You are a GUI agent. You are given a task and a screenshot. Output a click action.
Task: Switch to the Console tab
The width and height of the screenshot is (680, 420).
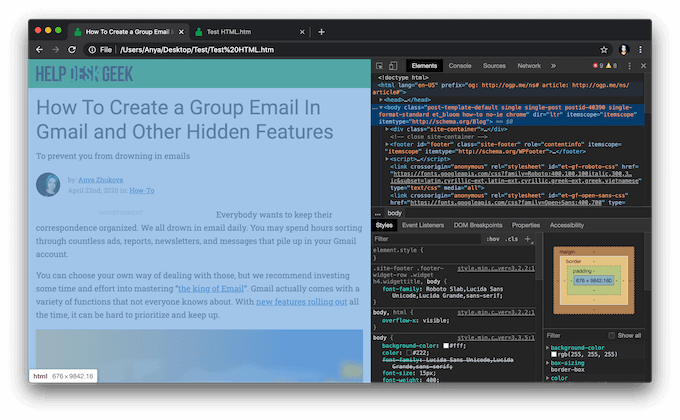[x=460, y=65]
